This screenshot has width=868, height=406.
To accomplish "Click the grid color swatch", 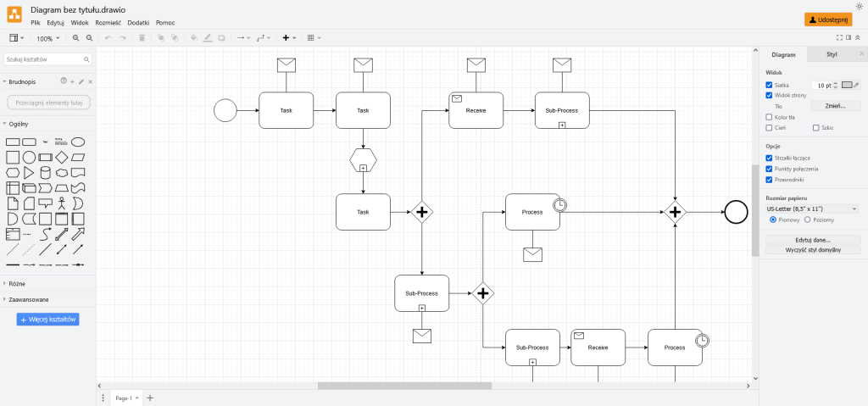I will pos(848,86).
